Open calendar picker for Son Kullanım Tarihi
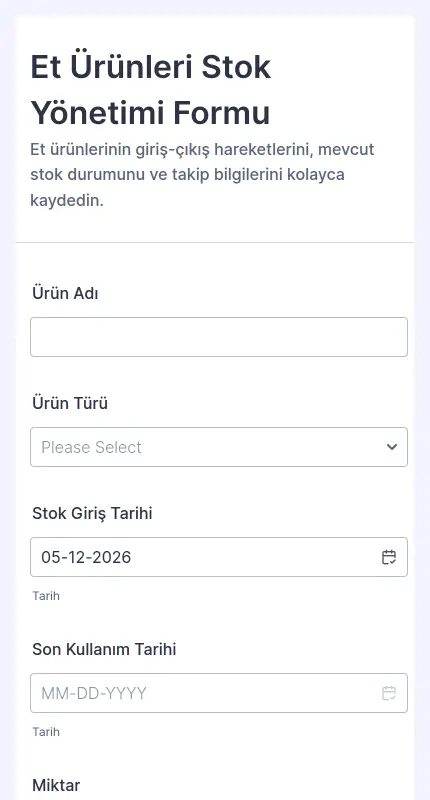 pos(389,693)
